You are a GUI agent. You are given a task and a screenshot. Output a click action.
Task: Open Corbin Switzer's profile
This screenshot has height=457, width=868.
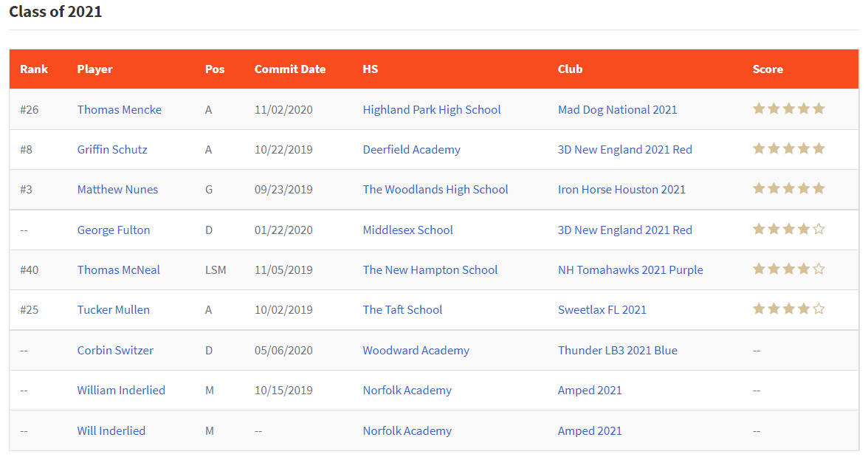pos(115,350)
